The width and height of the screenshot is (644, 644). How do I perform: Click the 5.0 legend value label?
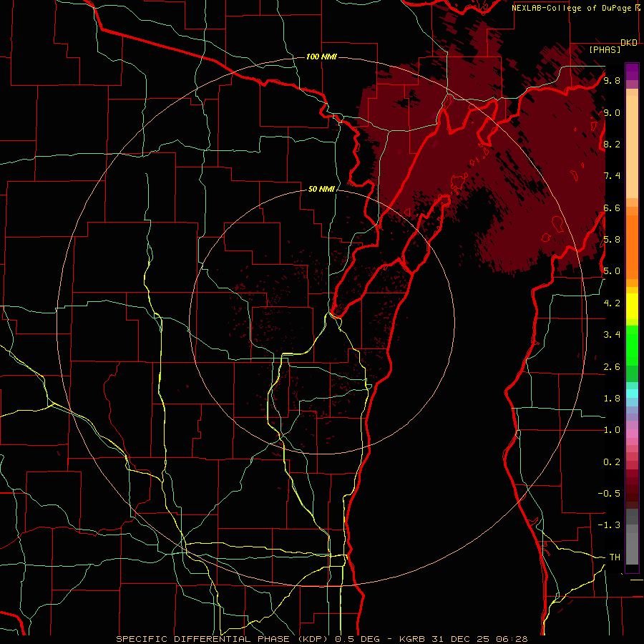point(612,271)
